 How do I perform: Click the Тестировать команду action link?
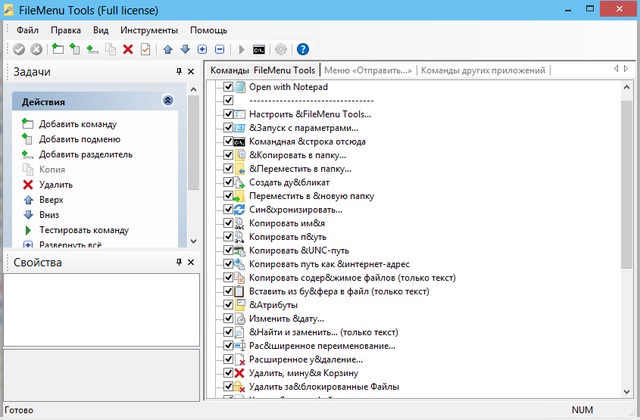84,229
